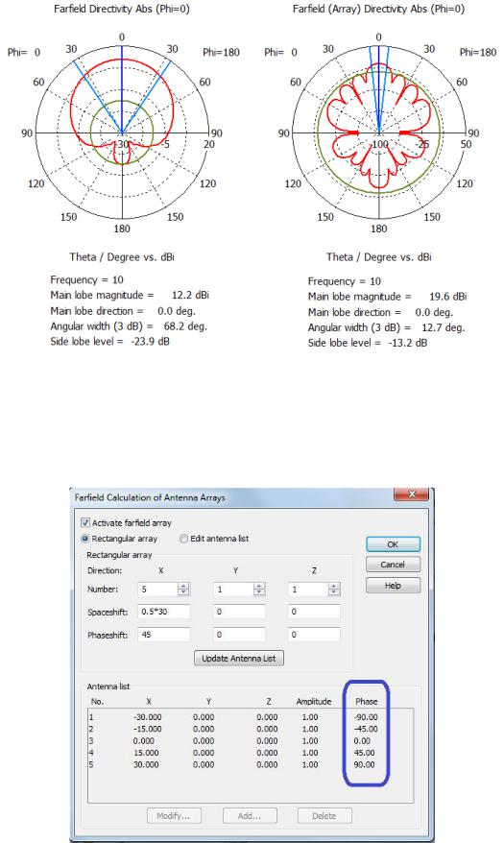Click the Number field for the X direction
Viewport: 504px width, 843px height.
[157, 590]
